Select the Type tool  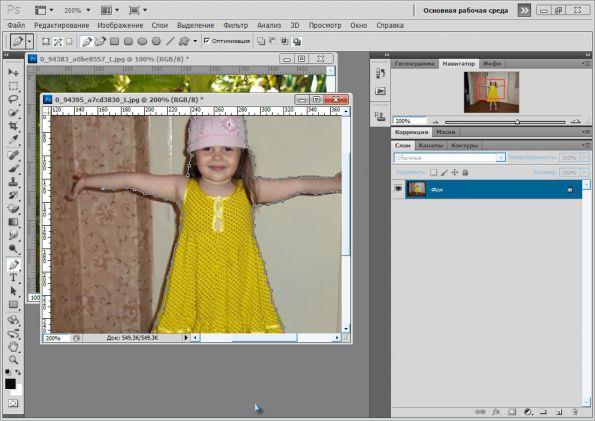pyautogui.click(x=13, y=278)
